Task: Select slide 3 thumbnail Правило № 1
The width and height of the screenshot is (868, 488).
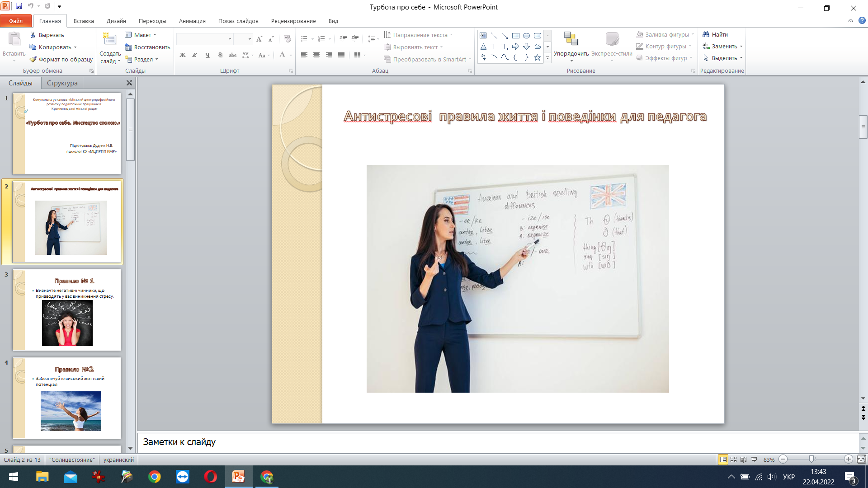Action: coord(67,310)
